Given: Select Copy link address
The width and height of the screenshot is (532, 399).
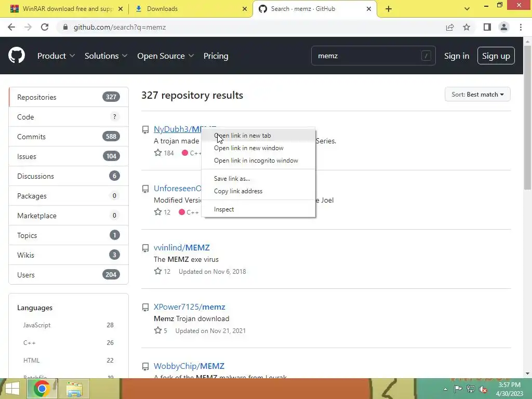Looking at the screenshot, I should (258, 191).
